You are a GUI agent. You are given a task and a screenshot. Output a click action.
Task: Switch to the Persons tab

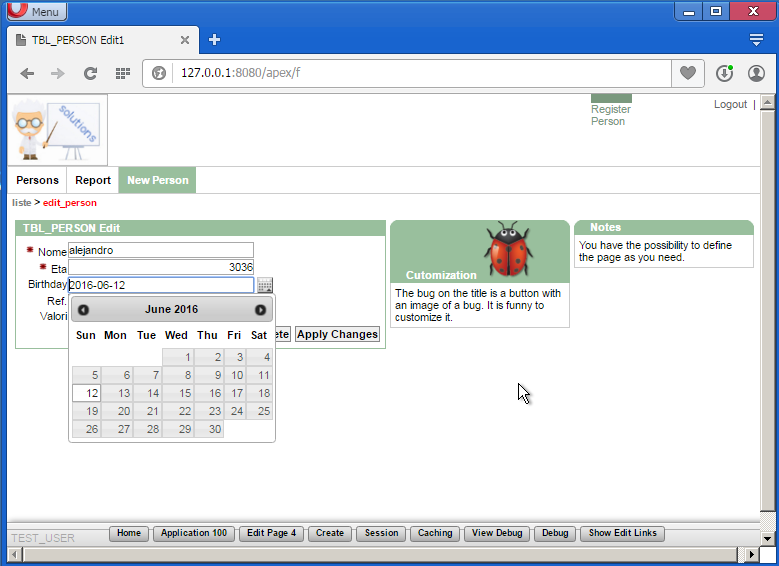coord(37,180)
